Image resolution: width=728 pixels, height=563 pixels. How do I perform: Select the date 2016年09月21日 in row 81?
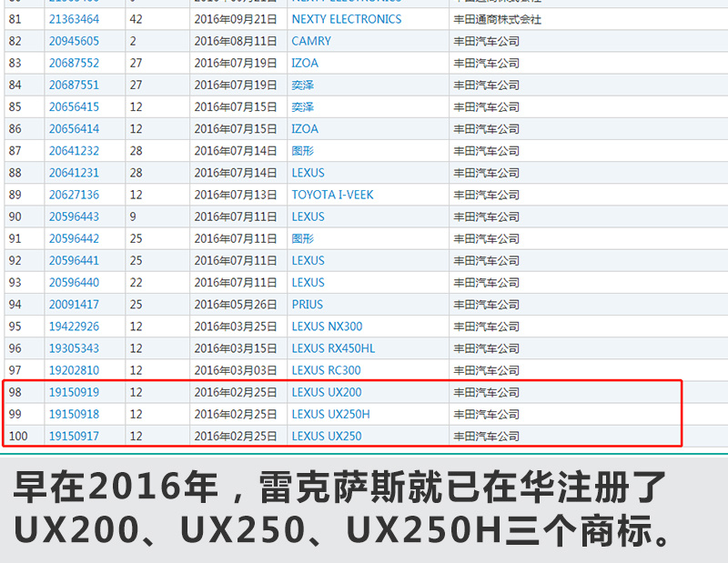click(236, 19)
